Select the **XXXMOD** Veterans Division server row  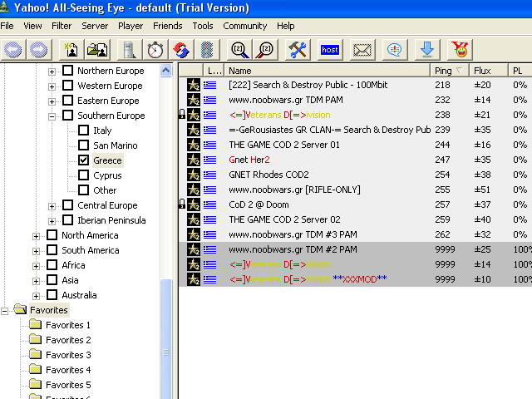click(x=355, y=279)
